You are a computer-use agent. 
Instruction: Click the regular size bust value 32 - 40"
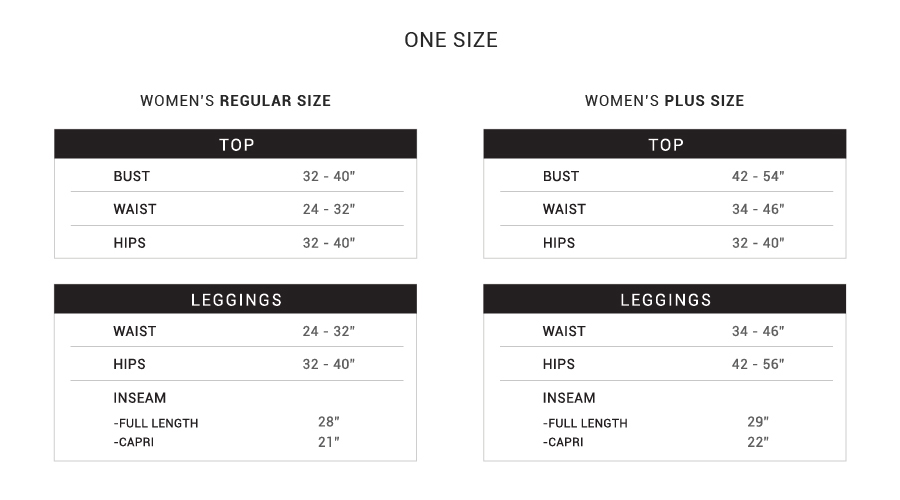point(329,176)
